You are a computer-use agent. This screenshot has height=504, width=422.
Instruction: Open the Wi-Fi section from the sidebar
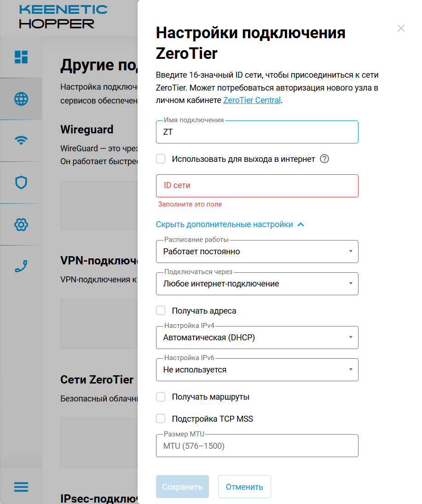tap(21, 141)
